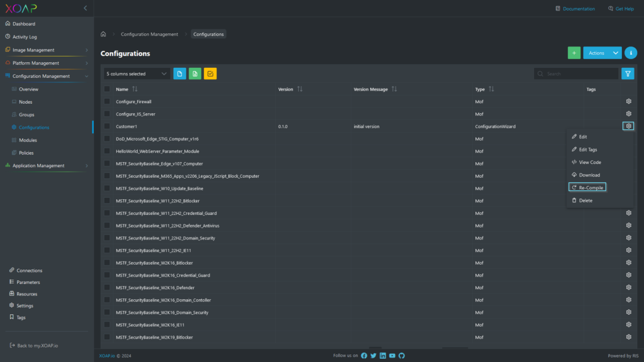Check the Customer1 row checkbox
Image resolution: width=644 pixels, height=362 pixels.
point(107,126)
